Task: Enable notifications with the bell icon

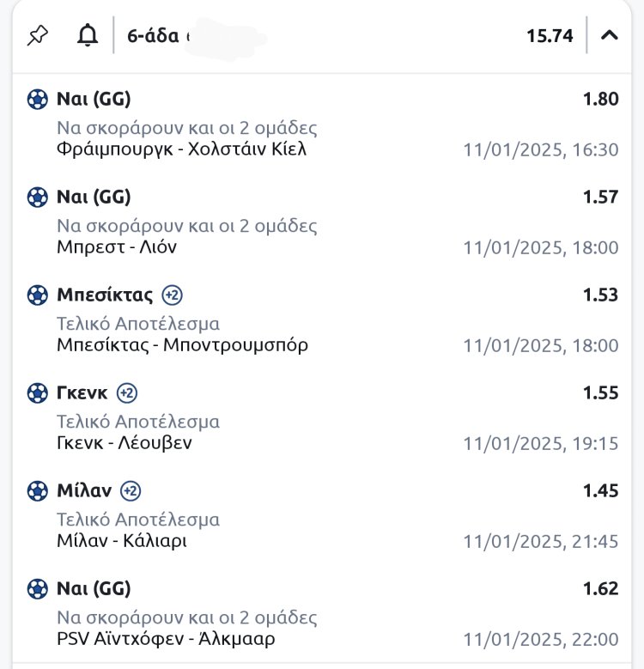Action: click(87, 36)
